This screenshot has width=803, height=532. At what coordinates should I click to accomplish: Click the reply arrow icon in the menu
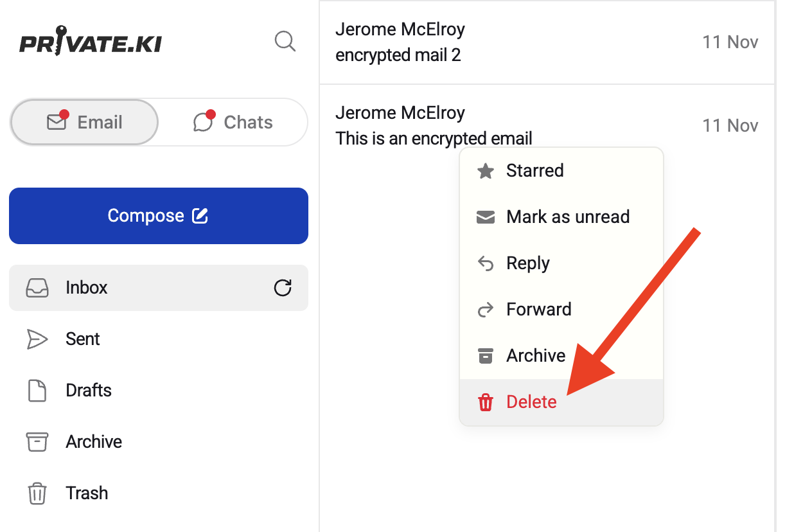[486, 263]
